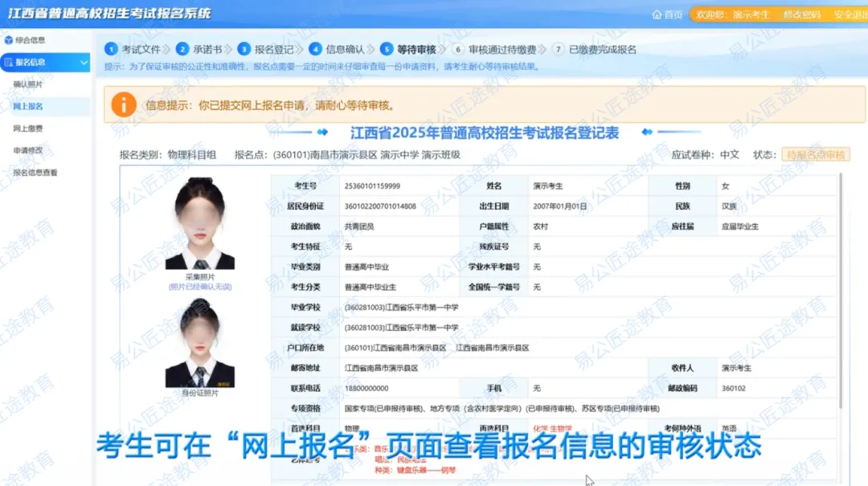Screen dimensions: 868x486
Task: Select the 已缴费完成报名 step label
Action: pos(603,49)
